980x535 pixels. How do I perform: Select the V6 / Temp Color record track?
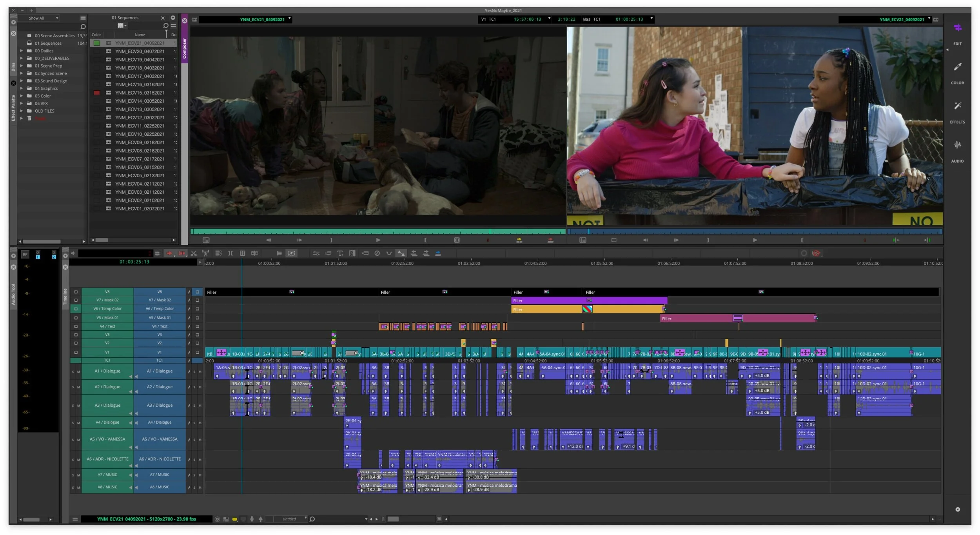click(160, 309)
